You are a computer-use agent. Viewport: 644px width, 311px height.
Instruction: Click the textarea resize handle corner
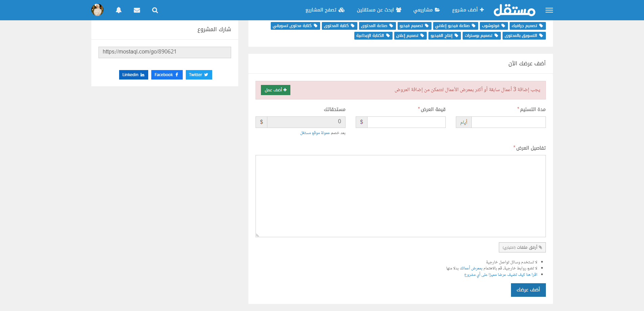pyautogui.click(x=258, y=235)
